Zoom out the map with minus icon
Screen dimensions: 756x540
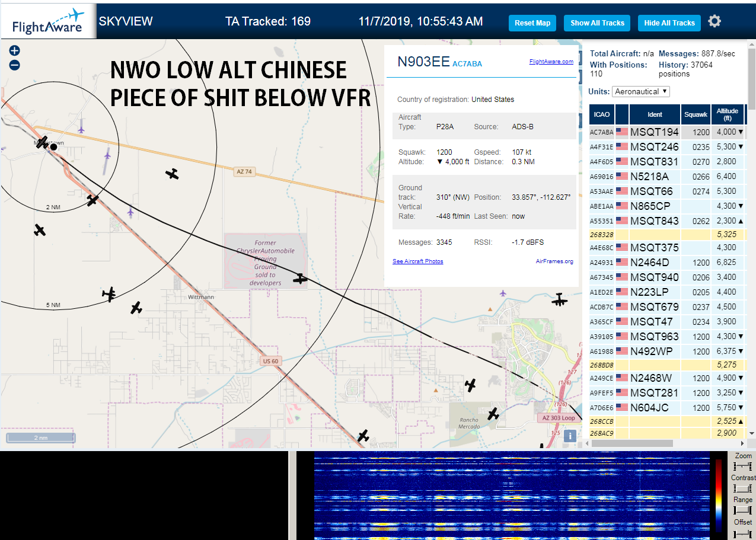pyautogui.click(x=15, y=65)
